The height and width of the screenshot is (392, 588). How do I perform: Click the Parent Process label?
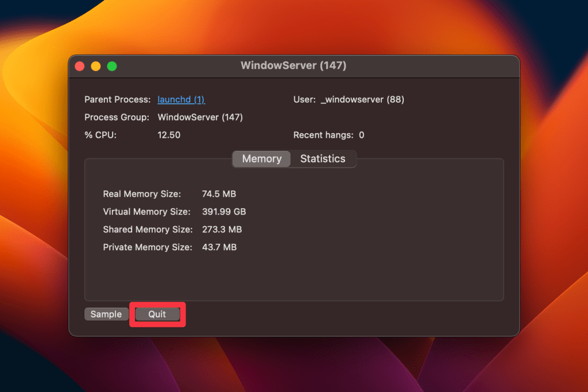tap(117, 99)
